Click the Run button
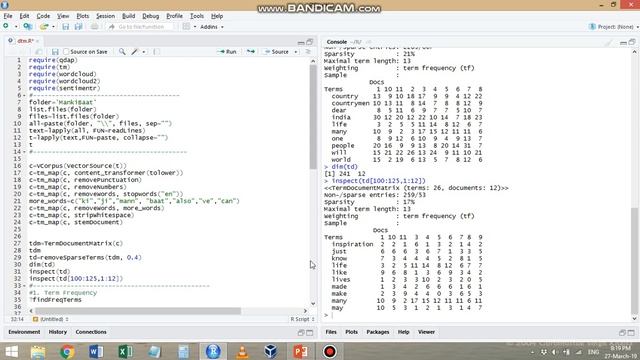 coord(227,52)
